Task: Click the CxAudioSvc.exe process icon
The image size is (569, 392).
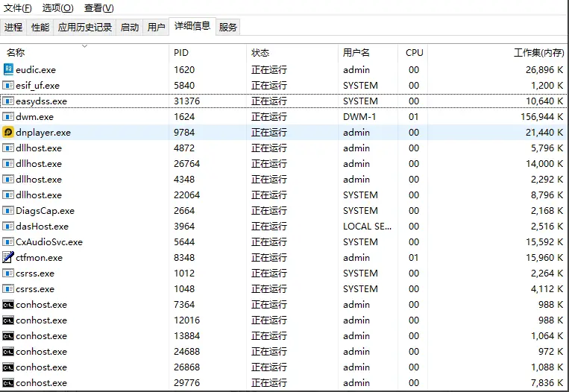Action: [8, 241]
